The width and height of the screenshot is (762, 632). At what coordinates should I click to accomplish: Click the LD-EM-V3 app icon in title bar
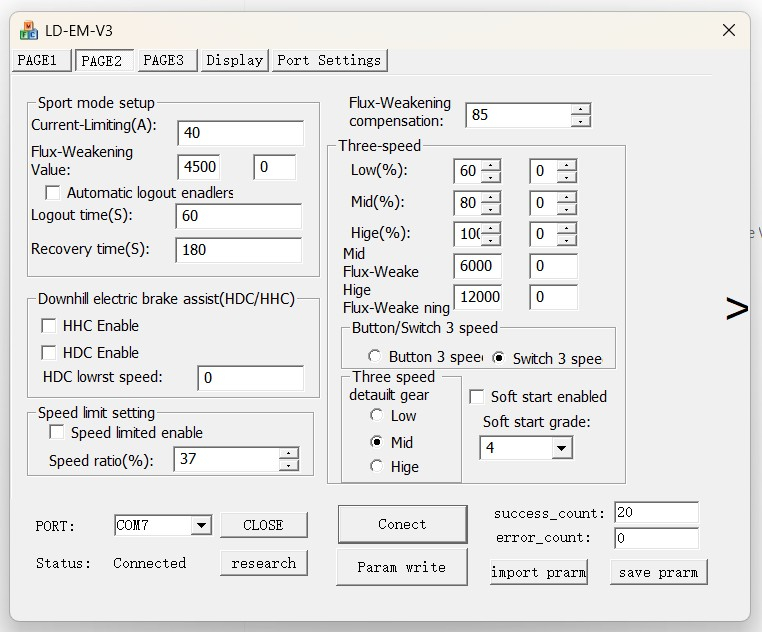tap(29, 30)
